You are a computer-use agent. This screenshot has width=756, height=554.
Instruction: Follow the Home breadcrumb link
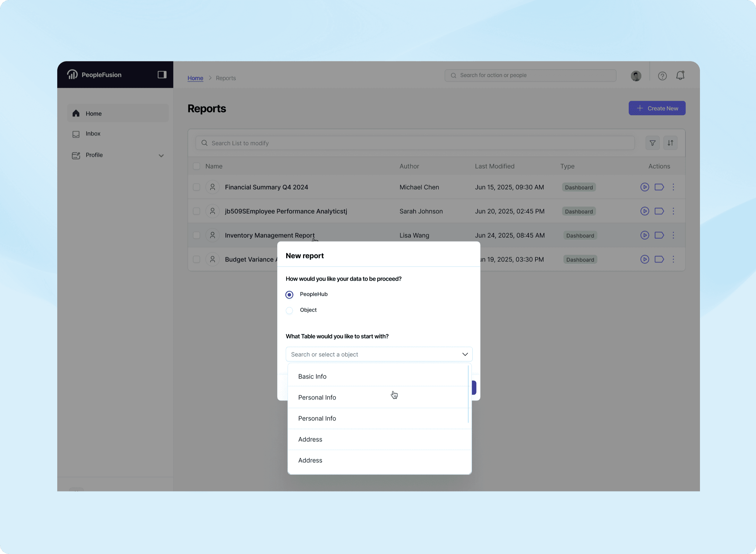point(195,78)
